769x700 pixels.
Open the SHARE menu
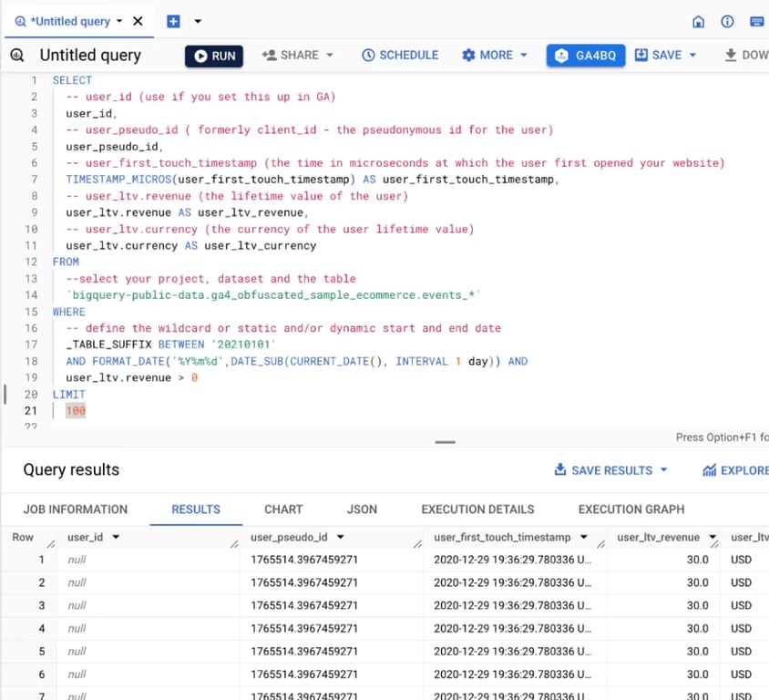point(297,55)
